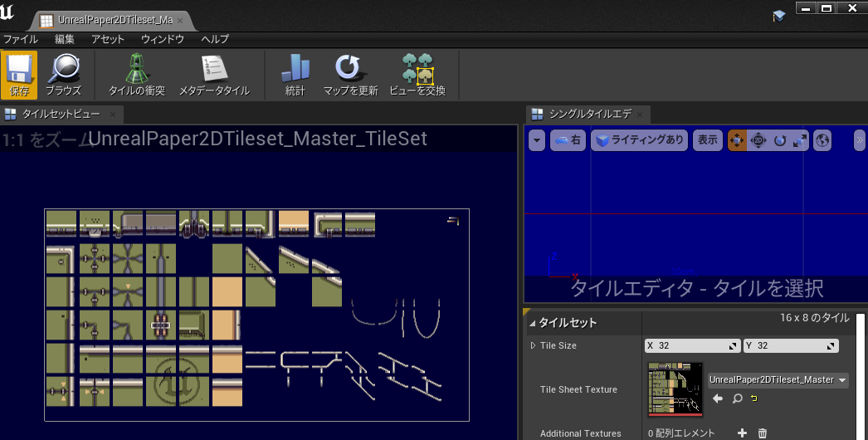The width and height of the screenshot is (868, 440).
Task: Expand the viewport toolbar overflow chevron
Action: point(859,140)
